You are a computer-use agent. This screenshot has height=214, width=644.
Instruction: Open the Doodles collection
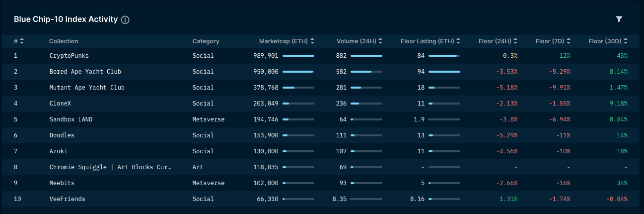tap(62, 135)
